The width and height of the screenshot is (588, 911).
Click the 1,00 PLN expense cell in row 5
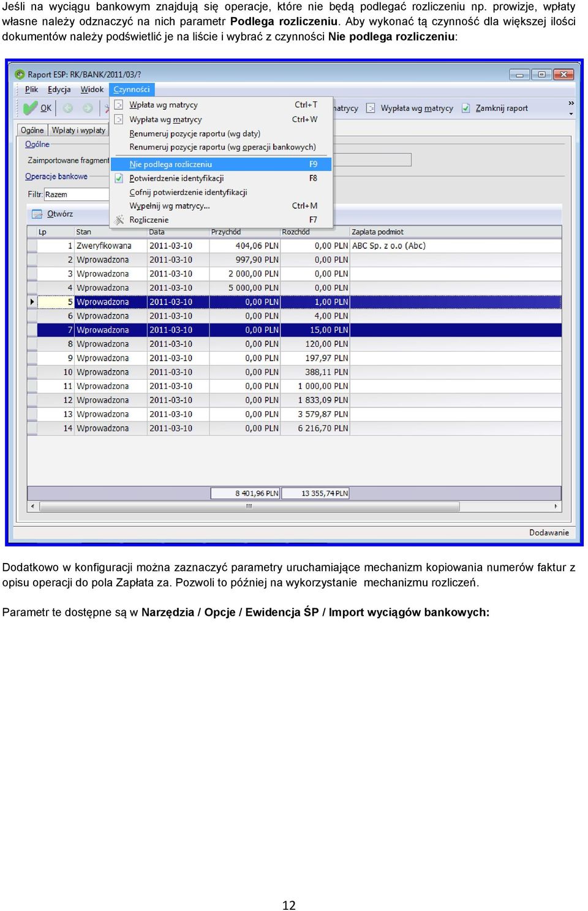315,302
